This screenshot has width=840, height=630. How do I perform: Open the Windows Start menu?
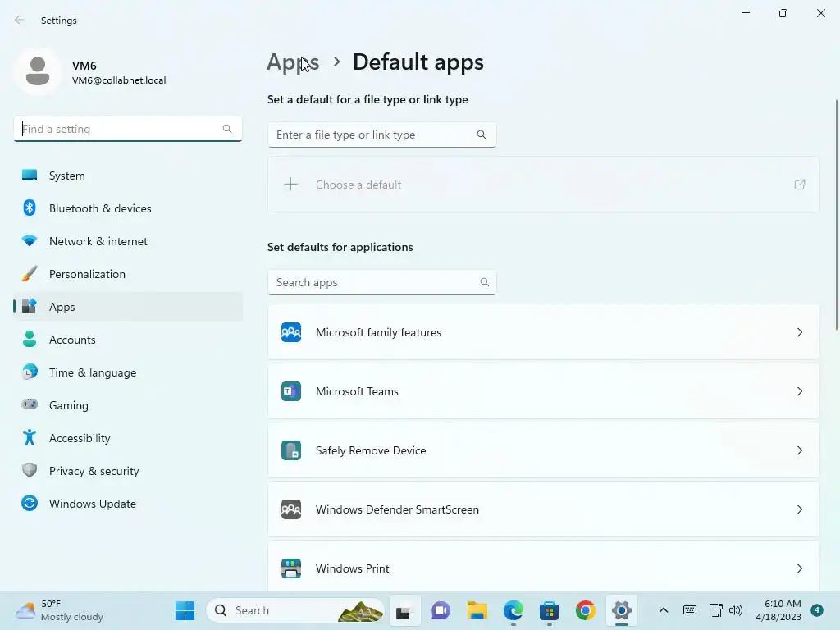click(x=185, y=610)
